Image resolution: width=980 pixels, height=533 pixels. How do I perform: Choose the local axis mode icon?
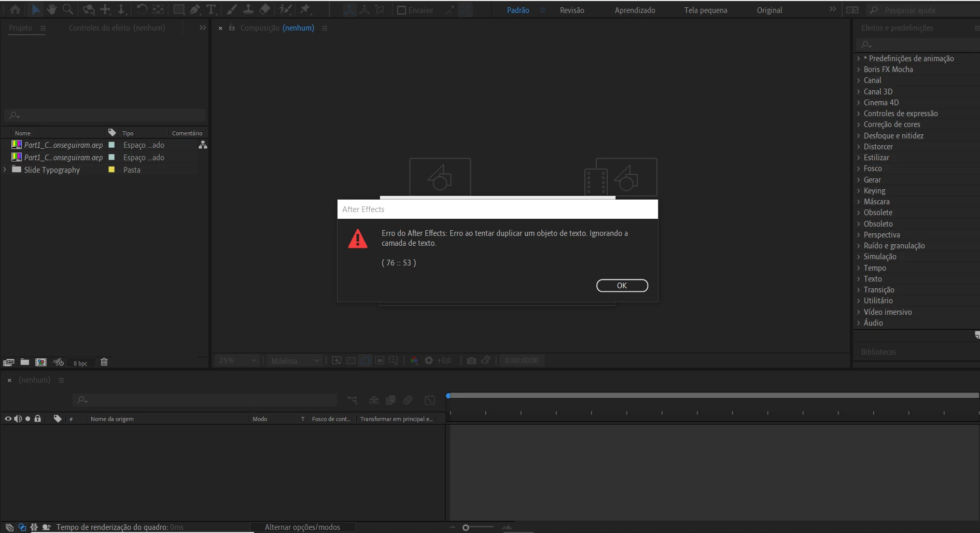[x=349, y=10]
